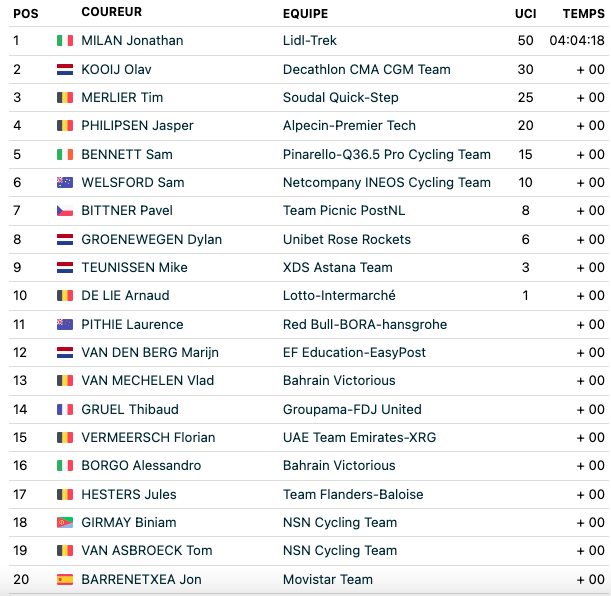611x596 pixels.
Task: Open the Soudal Quick-Step team page
Action: pos(341,97)
